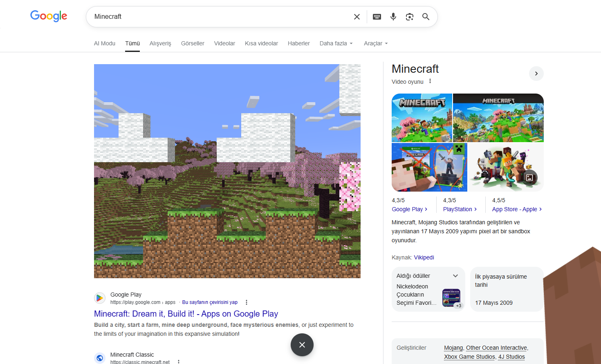
Task: Open the Videolar tab
Action: pos(224,43)
